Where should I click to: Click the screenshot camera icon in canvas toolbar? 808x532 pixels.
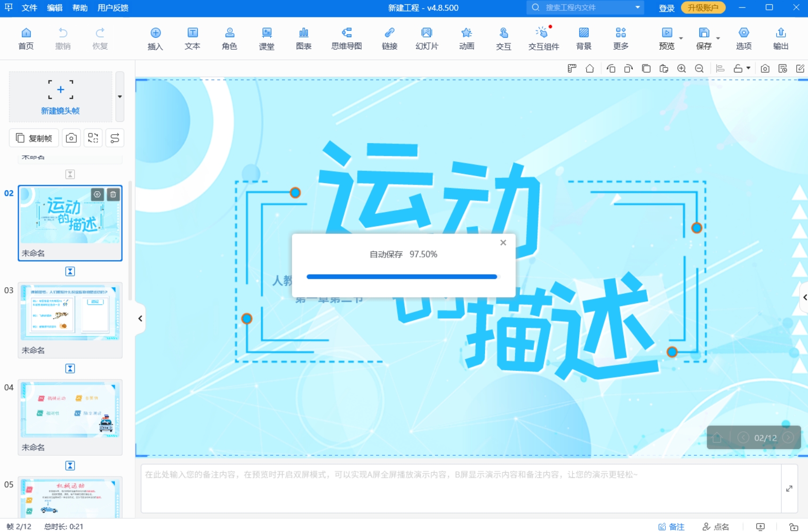tap(765, 68)
